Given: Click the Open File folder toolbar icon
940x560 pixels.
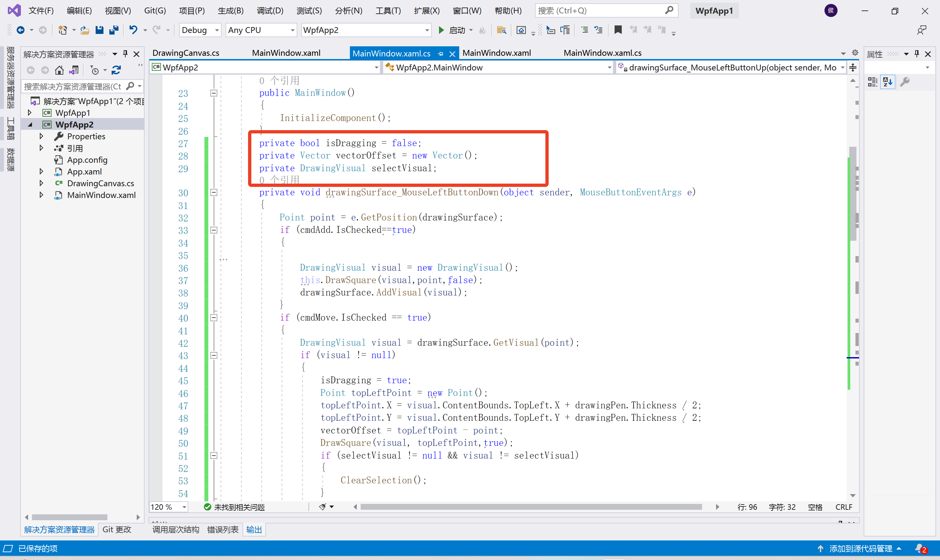Looking at the screenshot, I should (85, 30).
